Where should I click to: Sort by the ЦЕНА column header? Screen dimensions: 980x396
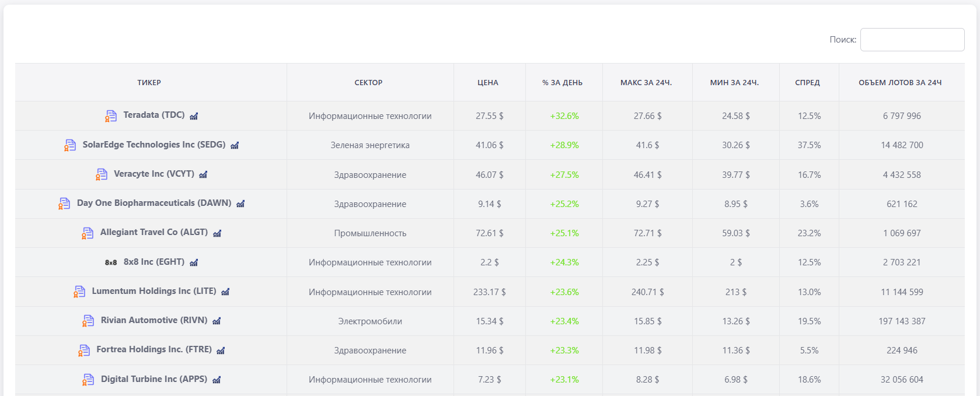pos(488,83)
